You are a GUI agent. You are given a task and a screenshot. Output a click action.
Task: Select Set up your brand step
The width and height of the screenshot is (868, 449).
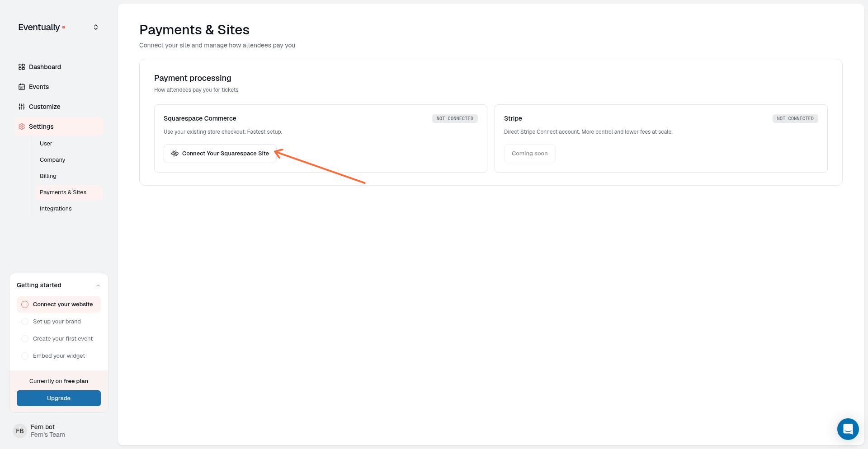click(59, 322)
